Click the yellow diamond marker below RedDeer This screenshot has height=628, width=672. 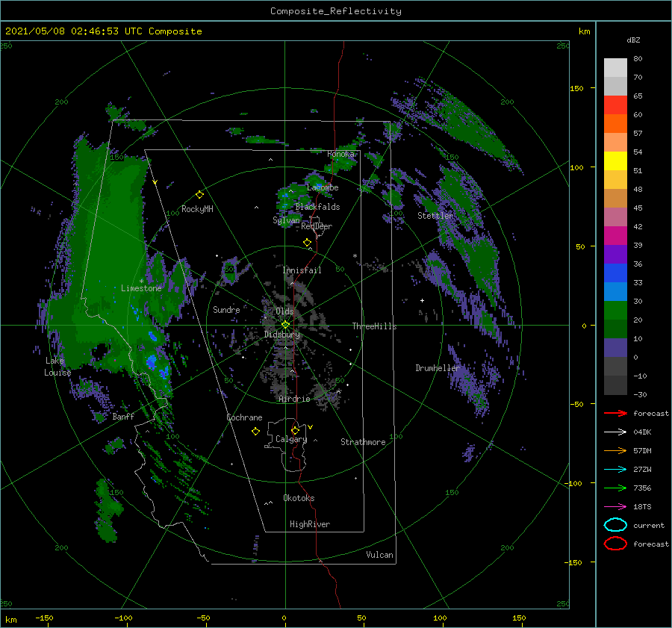(x=307, y=243)
